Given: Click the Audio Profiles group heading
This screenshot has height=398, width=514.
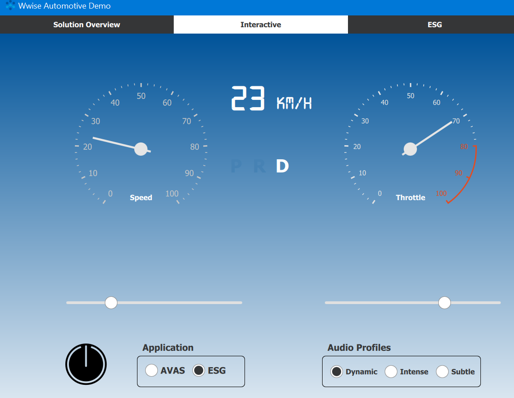Looking at the screenshot, I should click(359, 348).
